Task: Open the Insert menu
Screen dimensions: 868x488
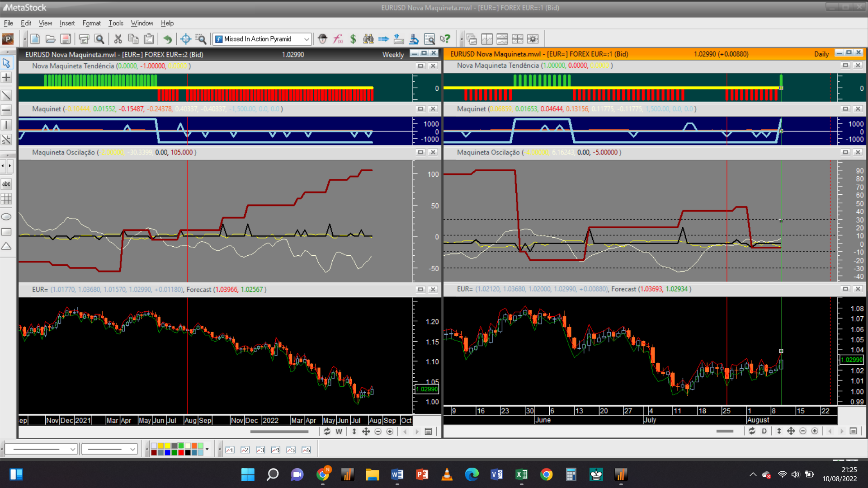Action: tap(67, 23)
